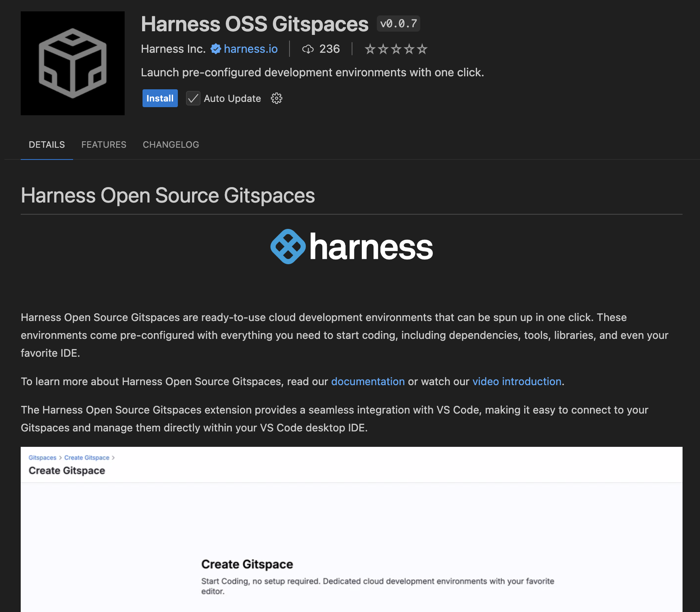Screen dimensions: 700x612
Task: Toggle the Auto Update checkbox
Action: (193, 98)
